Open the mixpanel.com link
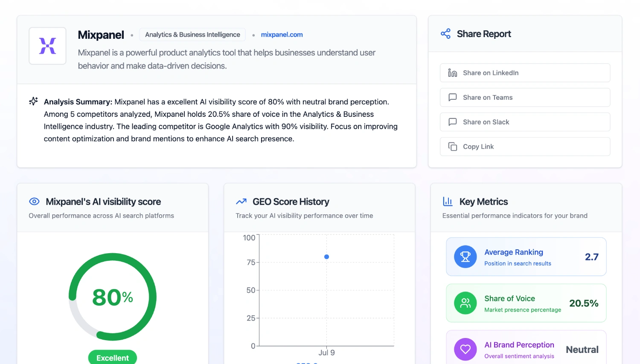 (282, 35)
